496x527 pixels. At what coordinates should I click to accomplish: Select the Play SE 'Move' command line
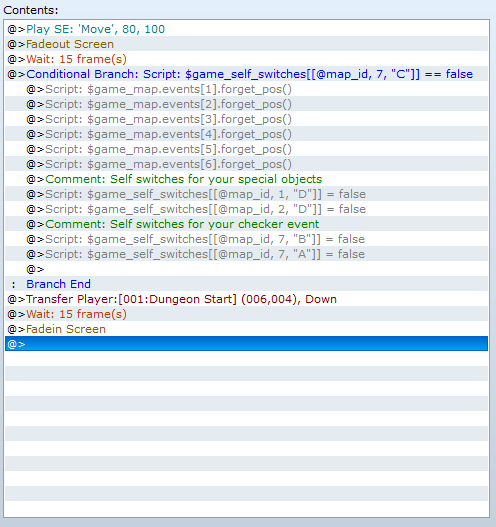click(246, 29)
